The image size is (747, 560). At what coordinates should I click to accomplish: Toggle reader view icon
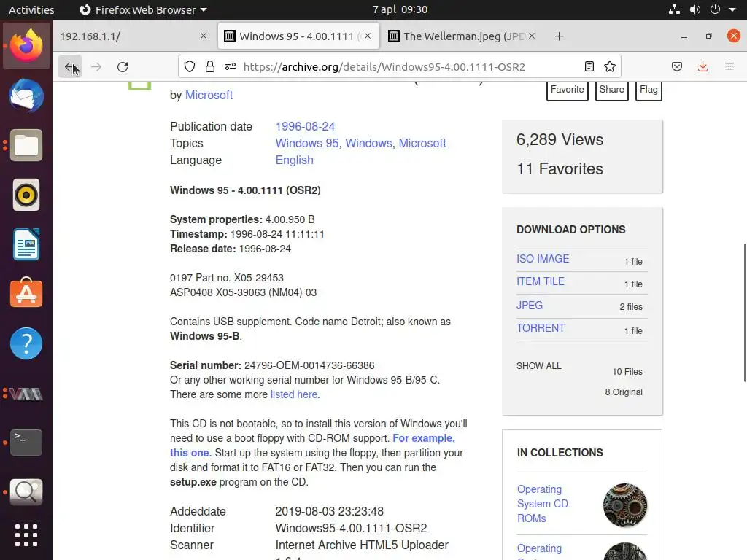pos(589,66)
